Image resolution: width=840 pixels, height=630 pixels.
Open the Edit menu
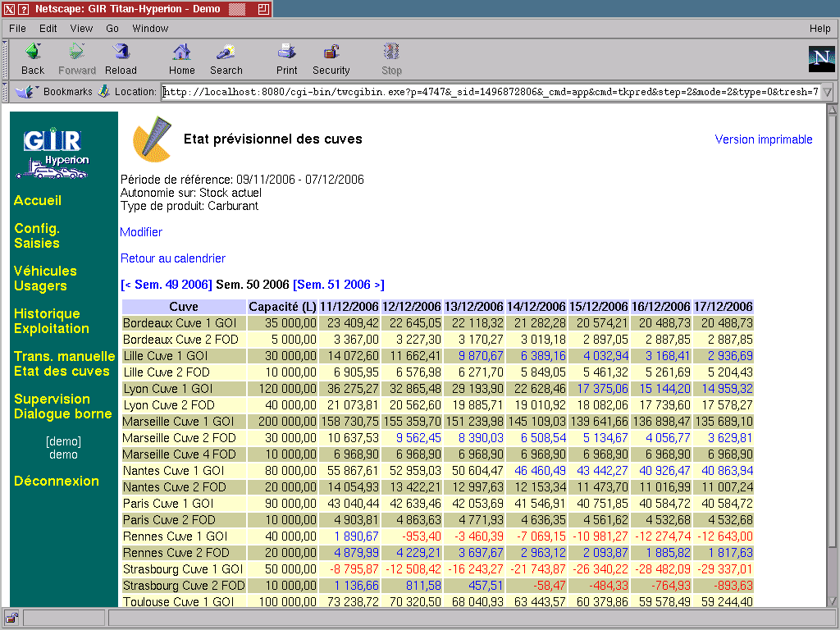pos(48,29)
